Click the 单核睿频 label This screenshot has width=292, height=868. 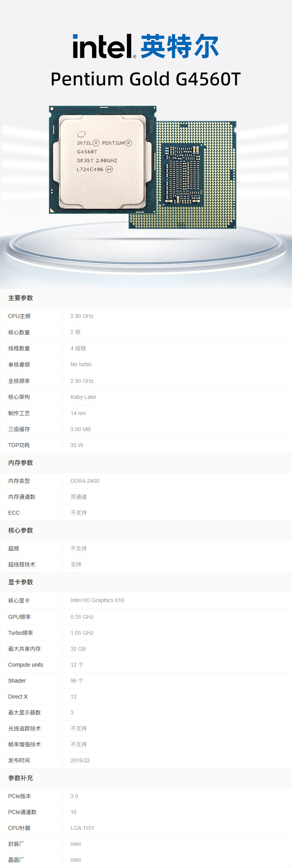(19, 365)
